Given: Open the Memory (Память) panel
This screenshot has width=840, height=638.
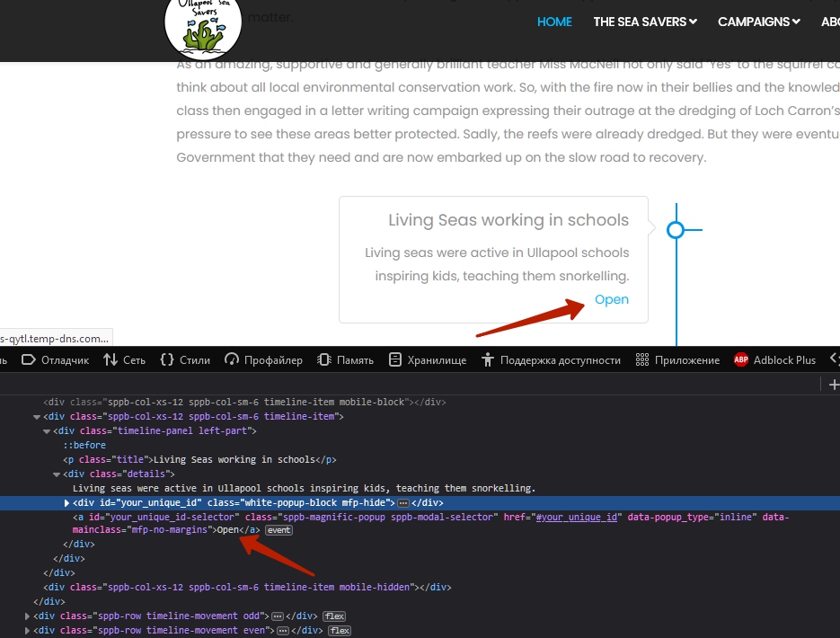Looking at the screenshot, I should pos(345,359).
